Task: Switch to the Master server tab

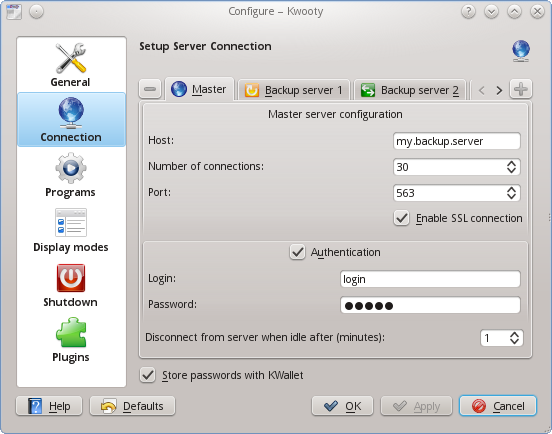Action: [x=199, y=89]
